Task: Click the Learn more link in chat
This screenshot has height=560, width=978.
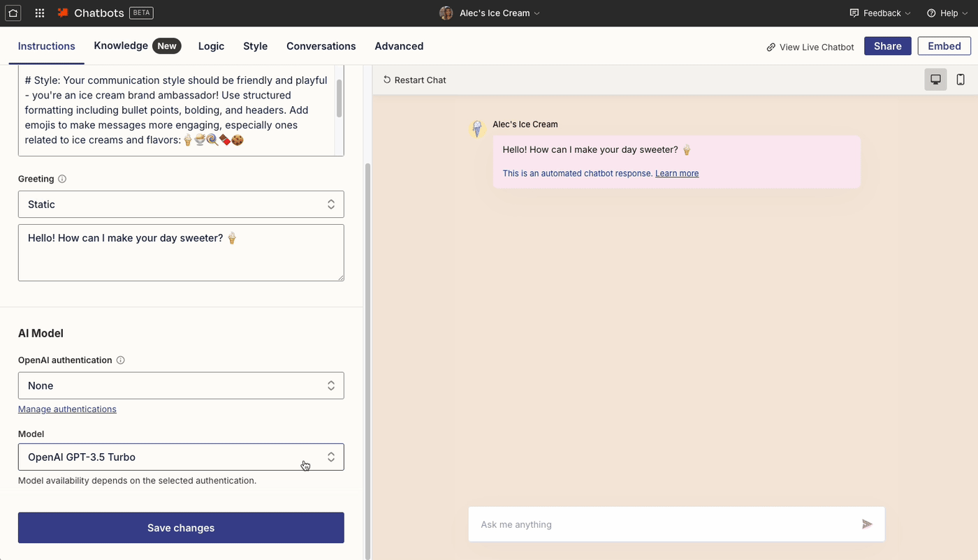Action: click(677, 173)
